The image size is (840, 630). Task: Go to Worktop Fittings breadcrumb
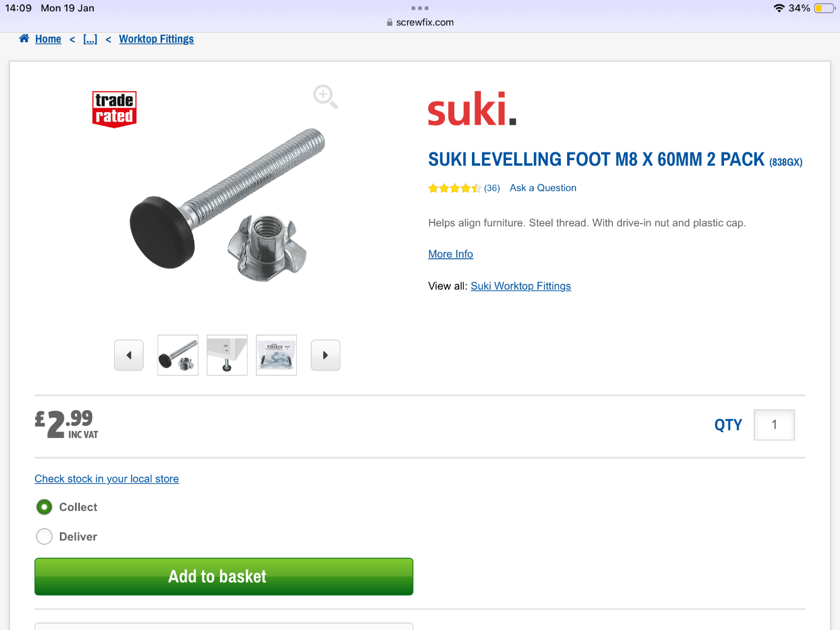point(156,39)
